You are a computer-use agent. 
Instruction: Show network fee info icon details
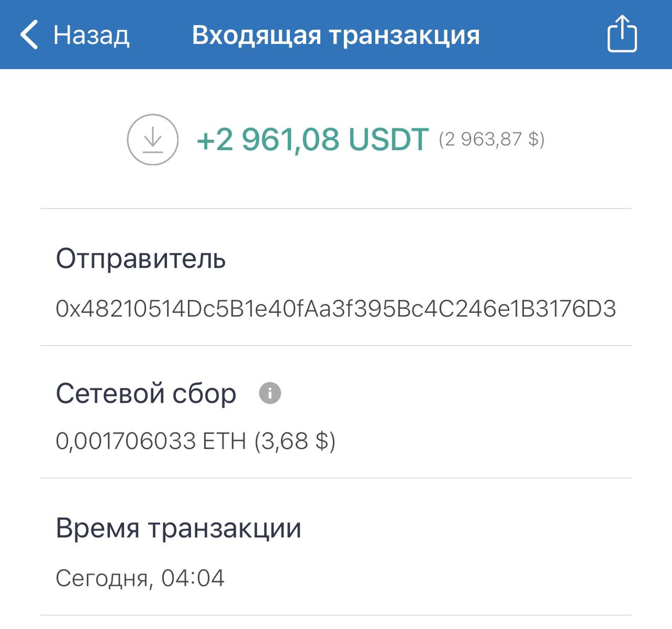(270, 393)
